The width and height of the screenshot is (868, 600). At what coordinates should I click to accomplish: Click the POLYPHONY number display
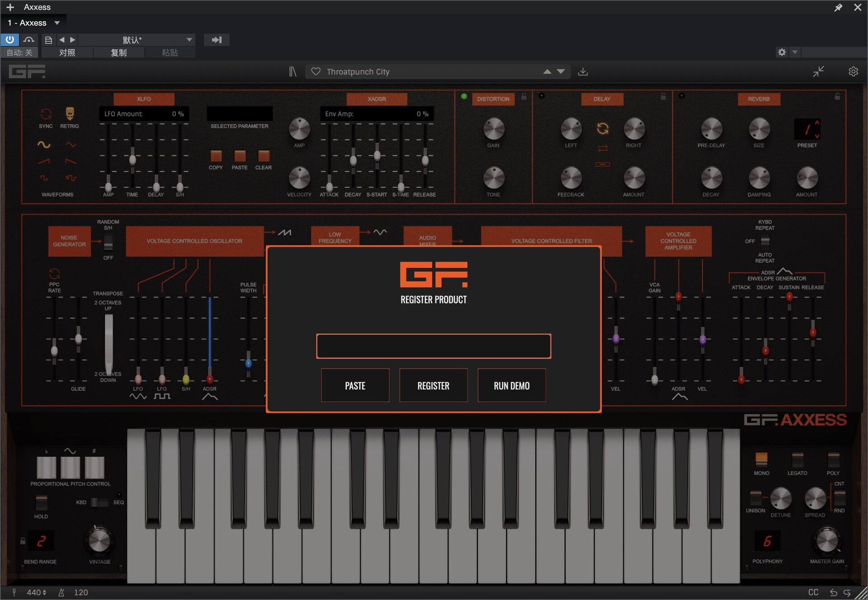click(767, 541)
